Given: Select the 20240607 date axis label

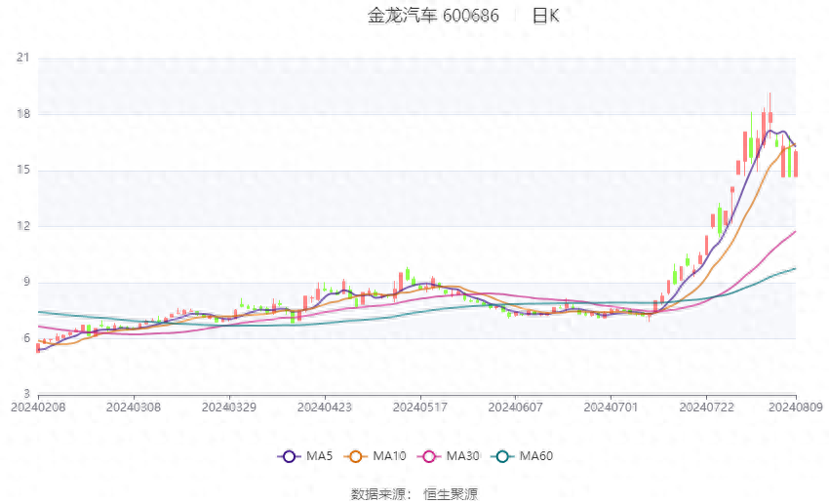Looking at the screenshot, I should tap(516, 407).
